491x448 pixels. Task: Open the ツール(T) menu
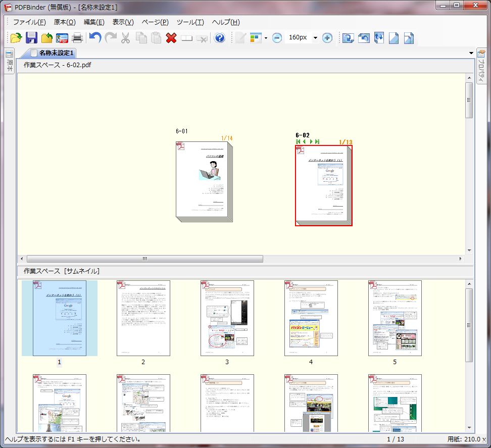tap(190, 22)
